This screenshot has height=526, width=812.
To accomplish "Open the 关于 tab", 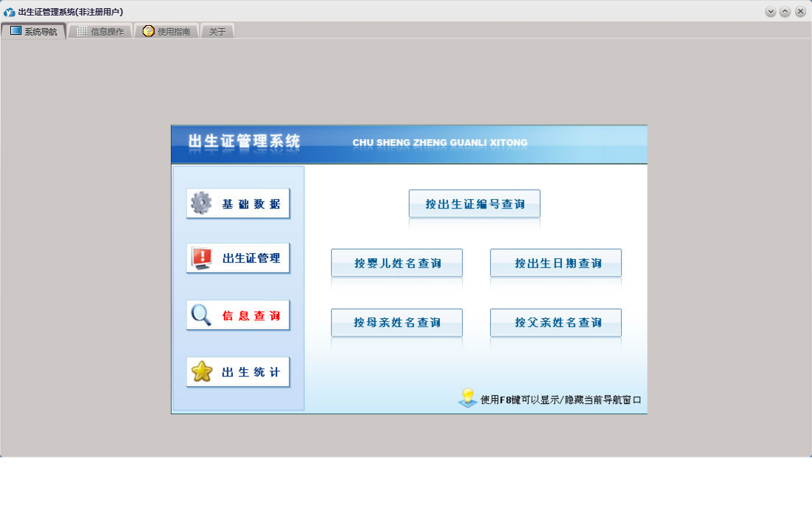I will click(217, 31).
